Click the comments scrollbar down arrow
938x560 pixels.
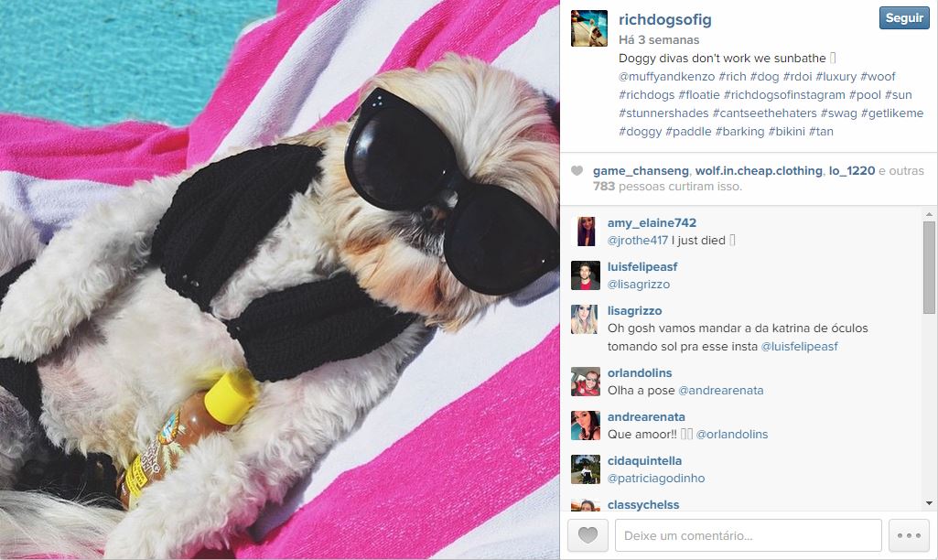(929, 504)
